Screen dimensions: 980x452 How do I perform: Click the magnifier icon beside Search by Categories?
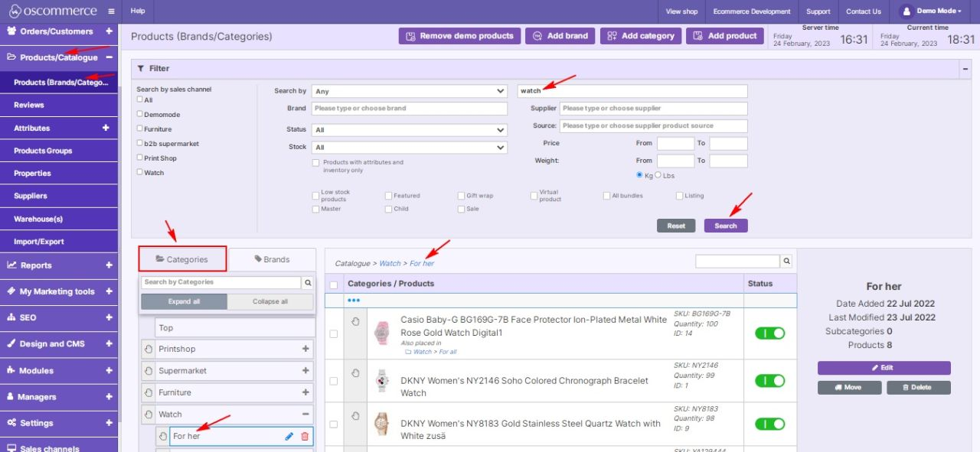[308, 282]
